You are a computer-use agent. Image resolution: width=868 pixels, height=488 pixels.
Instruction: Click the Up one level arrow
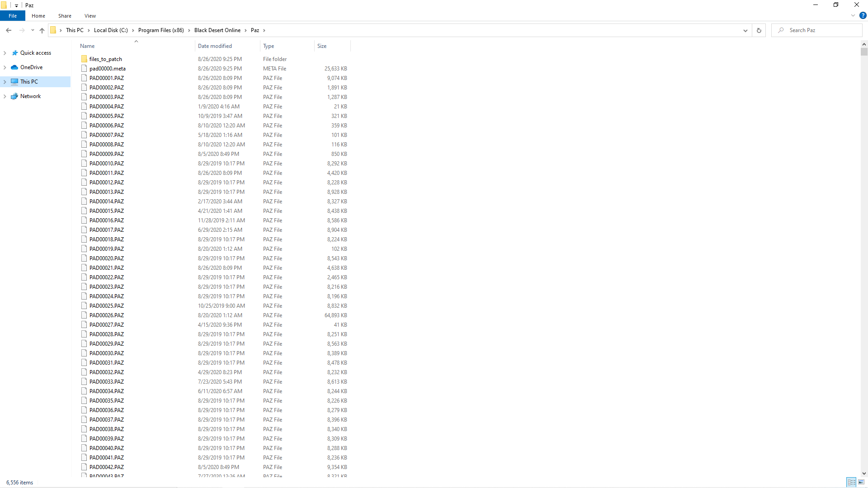(42, 30)
